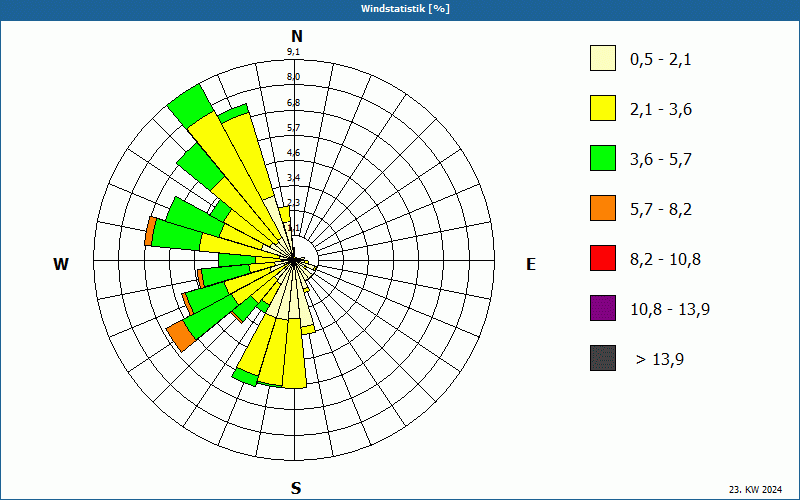The image size is (800, 500).
Task: Click the N compass label
Action: [x=297, y=36]
